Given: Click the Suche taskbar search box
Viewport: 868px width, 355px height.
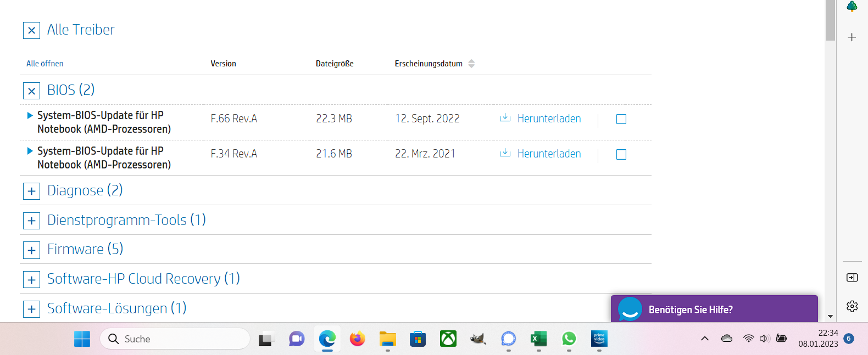Looking at the screenshot, I should pyautogui.click(x=175, y=339).
